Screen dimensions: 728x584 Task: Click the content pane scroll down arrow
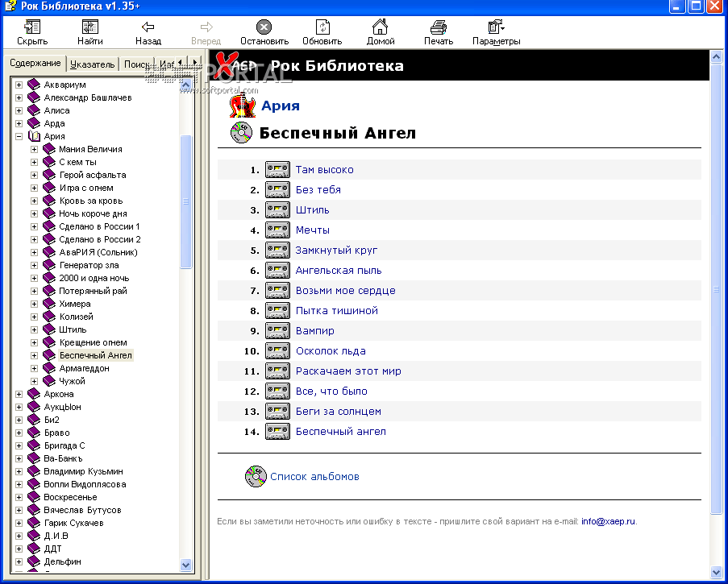(716, 572)
